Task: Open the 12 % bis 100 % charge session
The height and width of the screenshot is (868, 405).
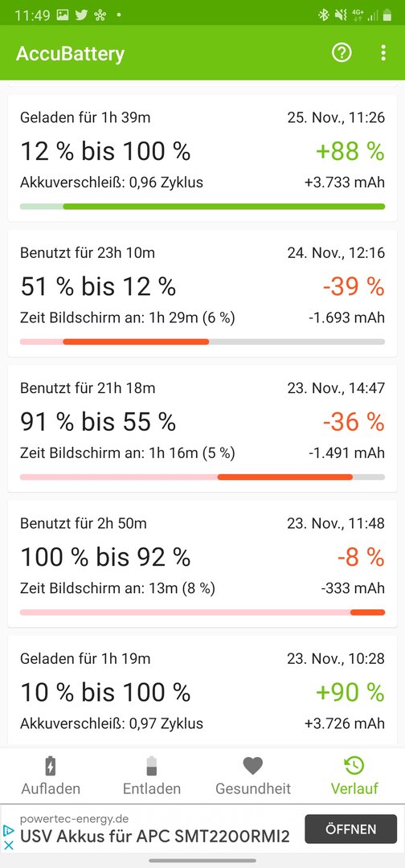Action: (202, 158)
